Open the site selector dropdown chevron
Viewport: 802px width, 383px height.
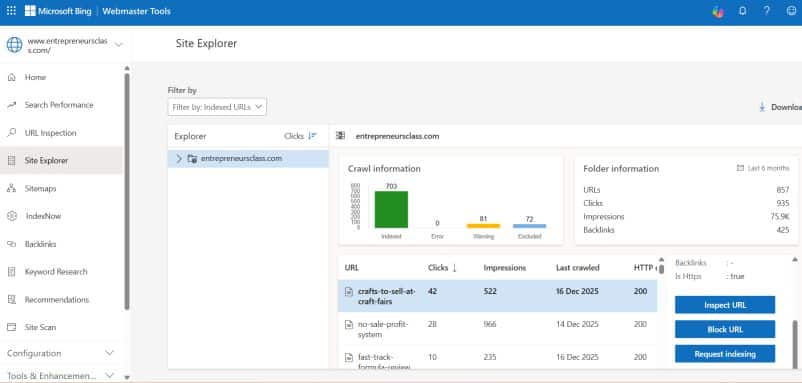click(119, 45)
